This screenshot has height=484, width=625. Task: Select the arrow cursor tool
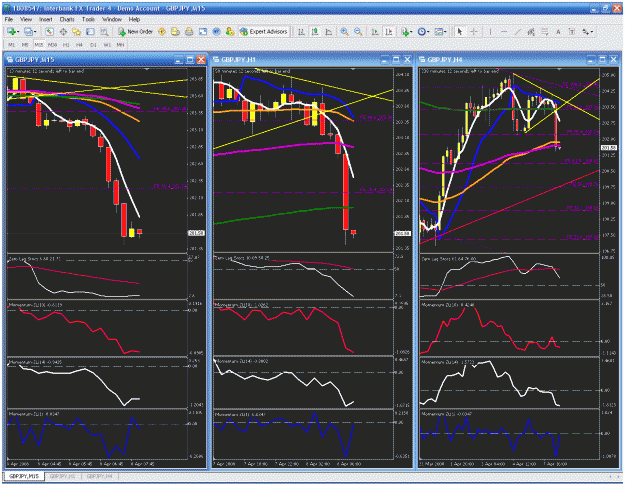click(460, 31)
